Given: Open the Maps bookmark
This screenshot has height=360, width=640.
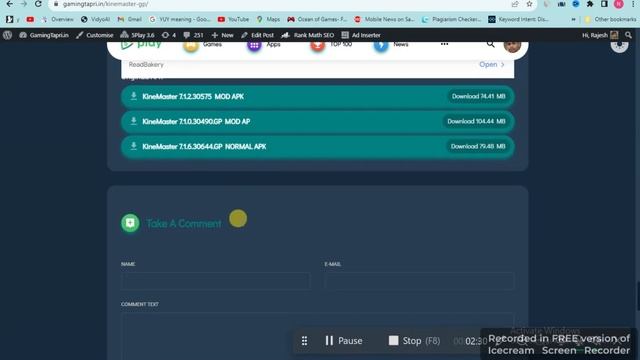Looking at the screenshot, I should (x=268, y=19).
